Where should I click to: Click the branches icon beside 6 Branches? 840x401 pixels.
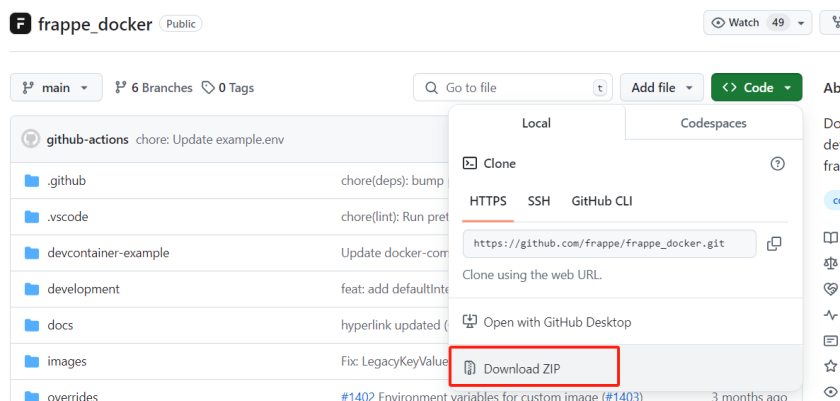coord(121,88)
